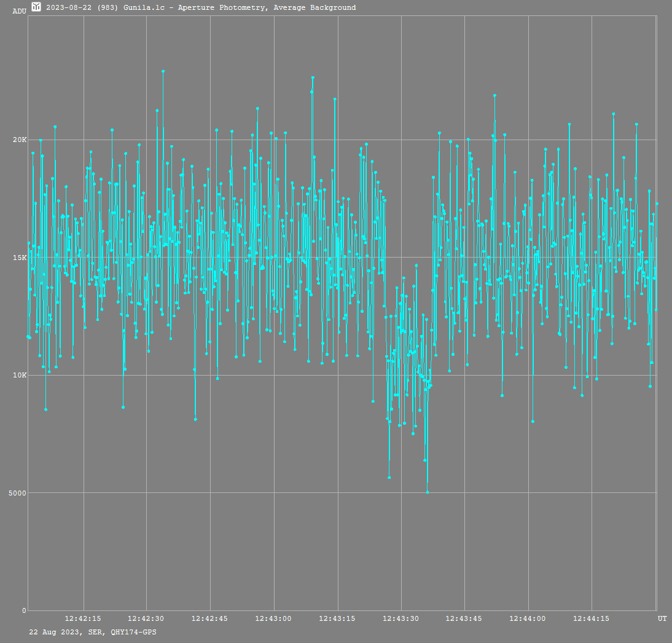Screen dimensions: 672x643
Task: Click the '12:44:15' time label
Action: click(x=592, y=618)
